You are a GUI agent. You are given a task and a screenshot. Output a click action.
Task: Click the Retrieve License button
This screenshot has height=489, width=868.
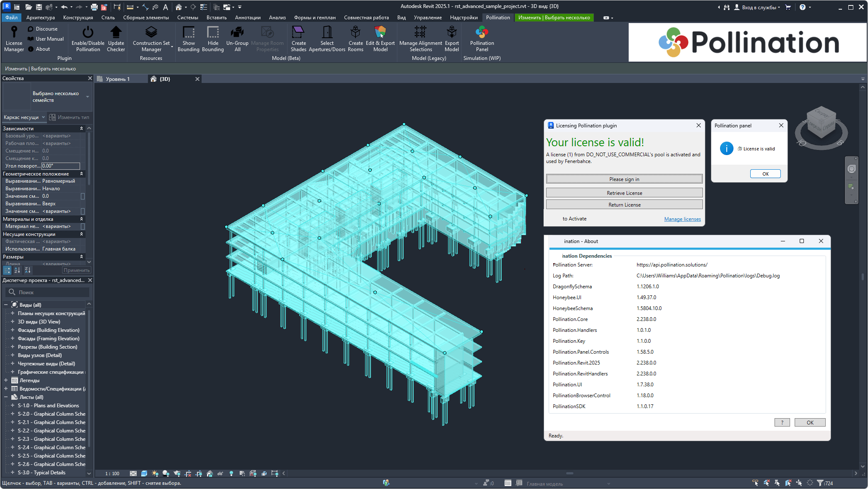624,193
